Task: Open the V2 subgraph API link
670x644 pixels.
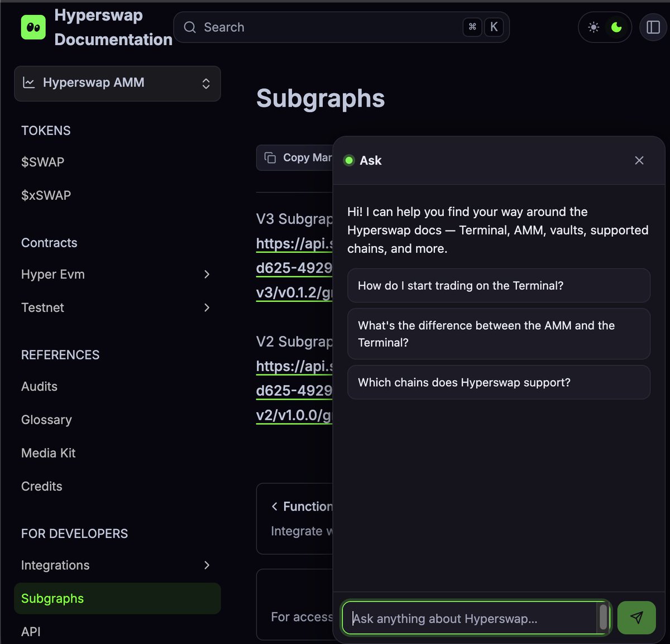Action: click(x=294, y=391)
